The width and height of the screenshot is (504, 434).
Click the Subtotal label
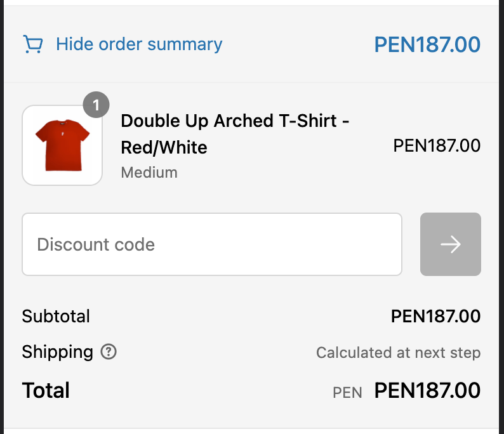[56, 316]
